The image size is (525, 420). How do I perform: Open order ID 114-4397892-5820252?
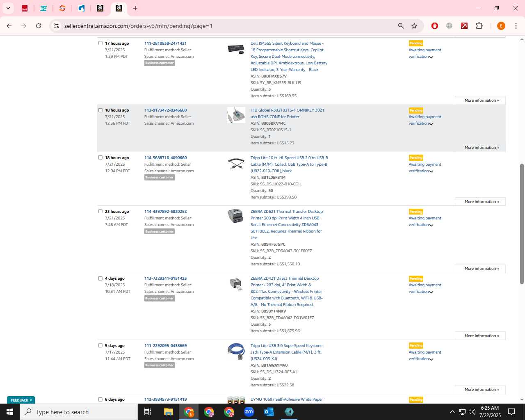(x=165, y=211)
